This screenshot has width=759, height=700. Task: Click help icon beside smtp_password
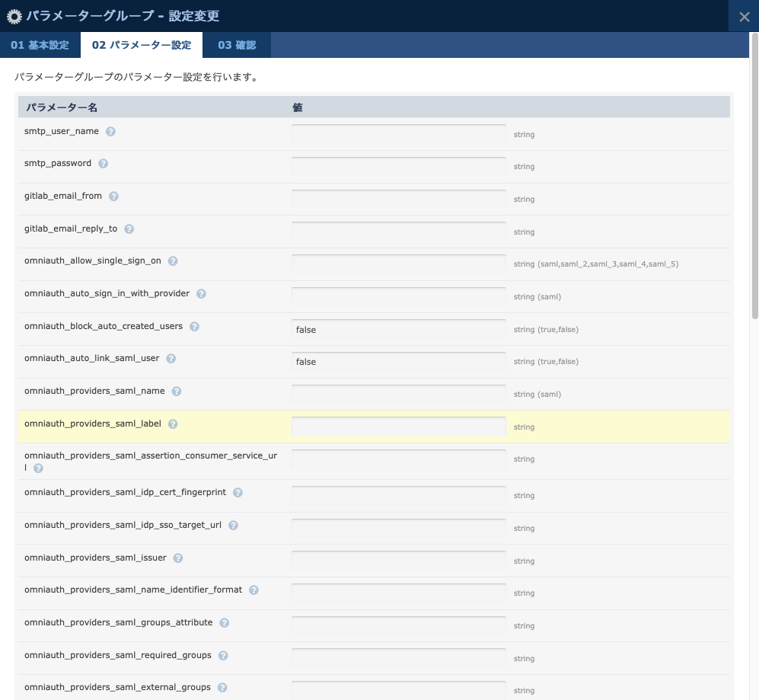[x=104, y=163]
